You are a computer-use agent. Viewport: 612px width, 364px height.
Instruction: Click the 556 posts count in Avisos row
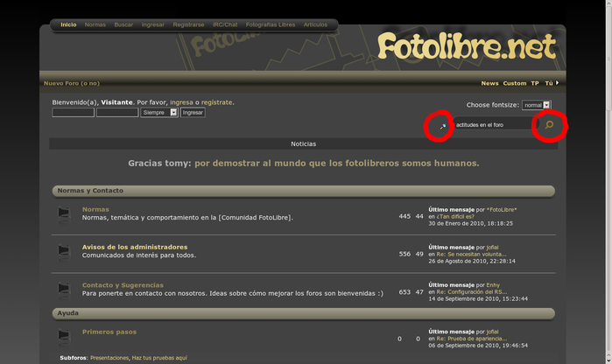click(404, 254)
